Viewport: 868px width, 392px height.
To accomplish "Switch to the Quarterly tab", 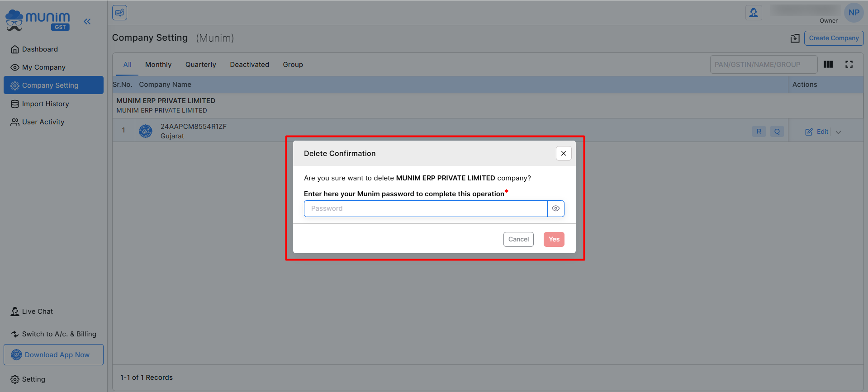I will (x=201, y=65).
